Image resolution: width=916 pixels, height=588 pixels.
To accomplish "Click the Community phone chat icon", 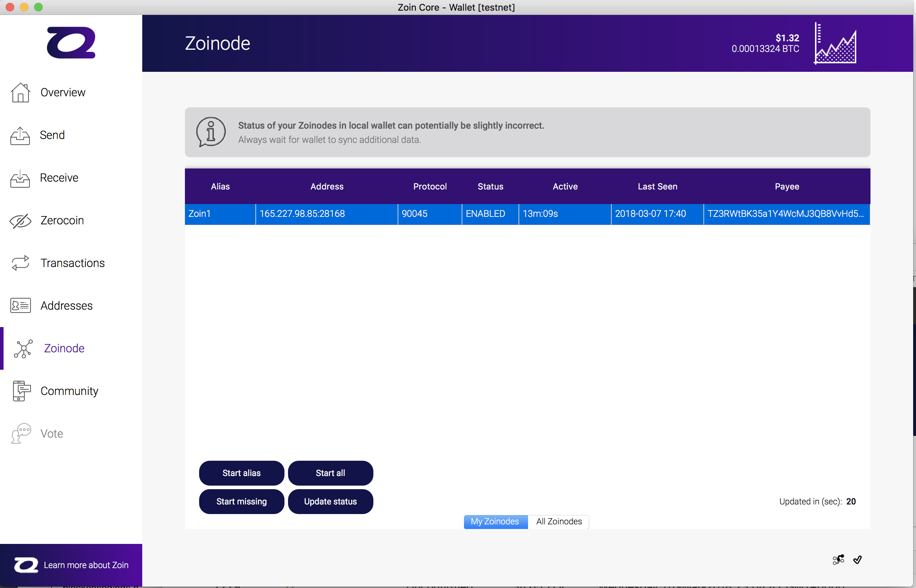I will (x=21, y=391).
